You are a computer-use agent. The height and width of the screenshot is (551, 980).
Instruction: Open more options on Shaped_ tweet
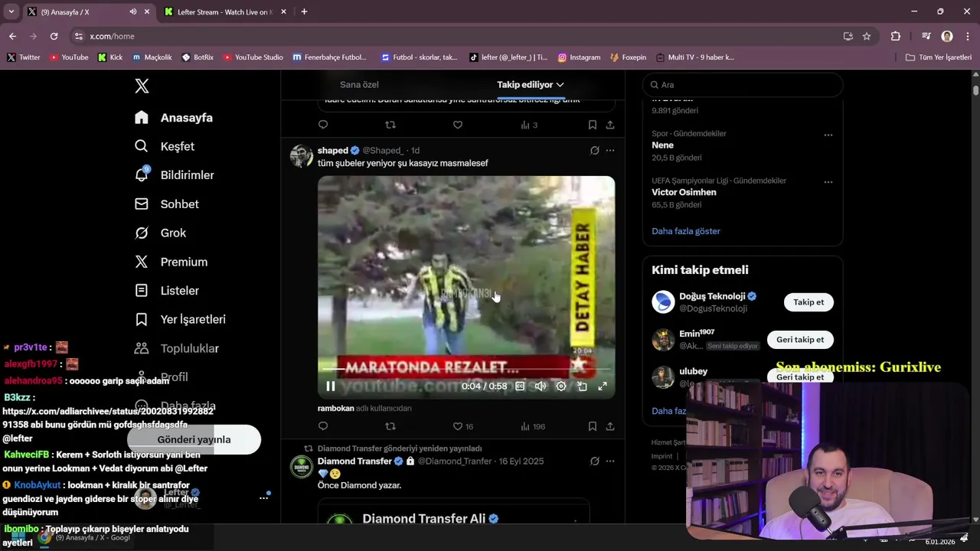pyautogui.click(x=610, y=151)
